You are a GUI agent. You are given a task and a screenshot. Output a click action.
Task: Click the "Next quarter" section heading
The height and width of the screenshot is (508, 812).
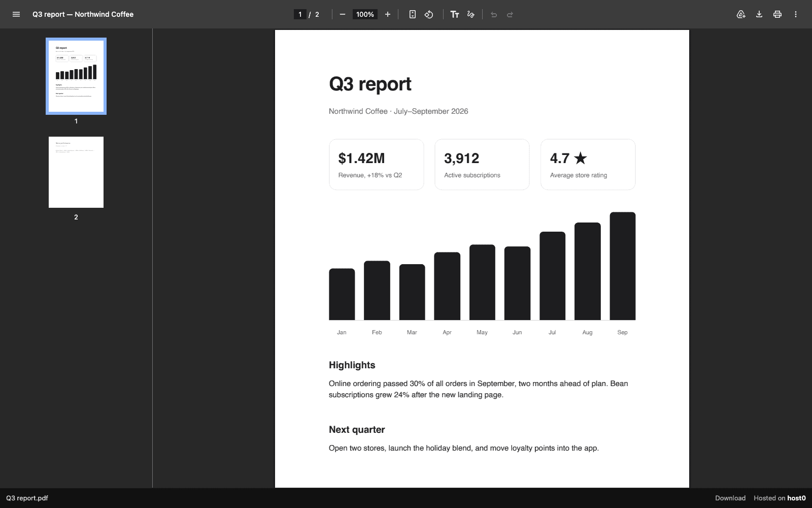coord(357,430)
